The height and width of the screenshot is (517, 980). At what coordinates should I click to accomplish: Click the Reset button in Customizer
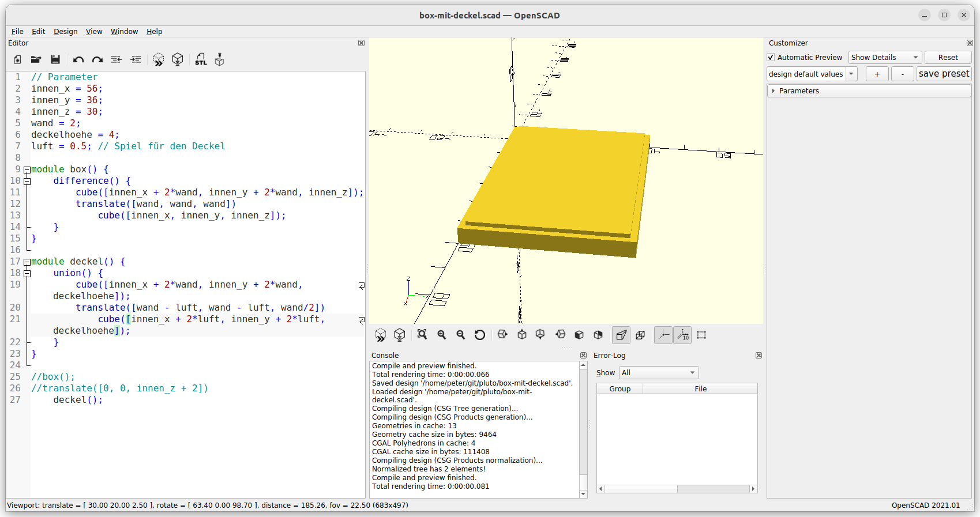(948, 58)
